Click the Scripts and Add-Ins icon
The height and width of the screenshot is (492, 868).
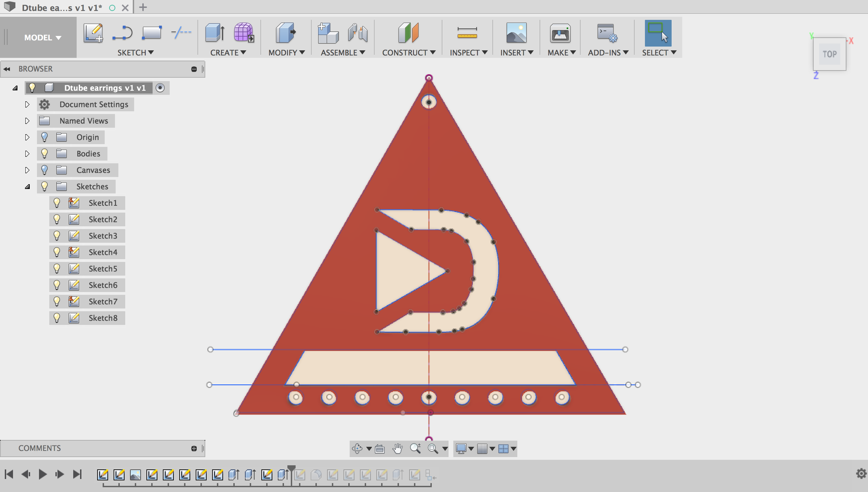(x=607, y=33)
